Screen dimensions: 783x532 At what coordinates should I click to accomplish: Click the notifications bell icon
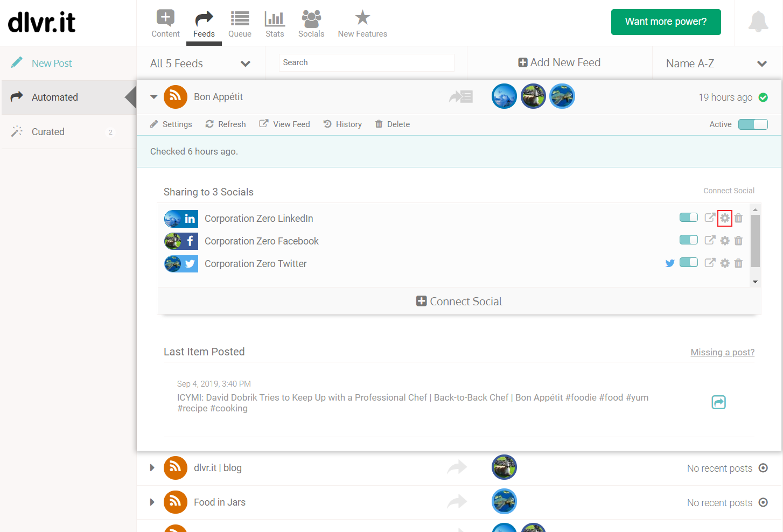[x=758, y=22]
